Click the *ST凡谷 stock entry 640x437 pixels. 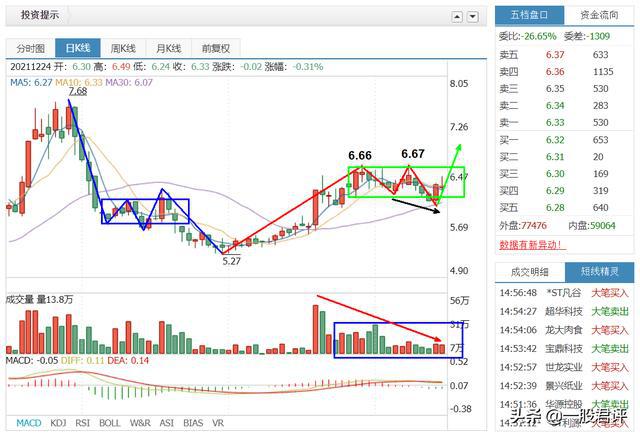(x=564, y=293)
